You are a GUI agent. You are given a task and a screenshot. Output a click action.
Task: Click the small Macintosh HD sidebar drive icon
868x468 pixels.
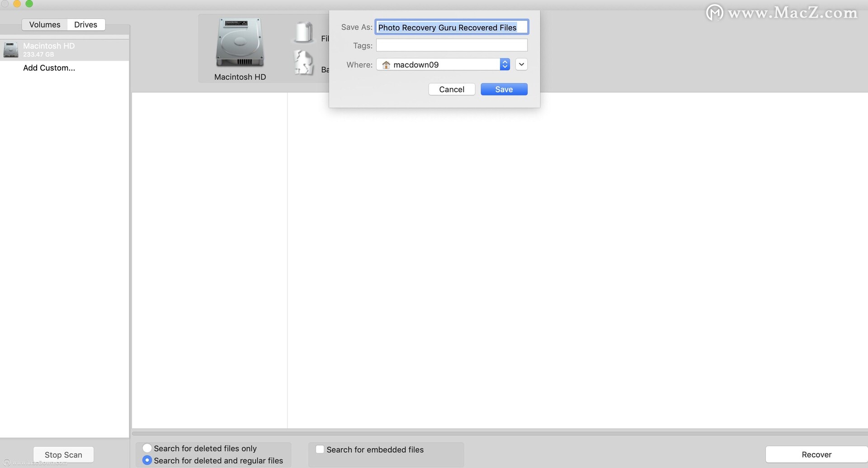11,50
